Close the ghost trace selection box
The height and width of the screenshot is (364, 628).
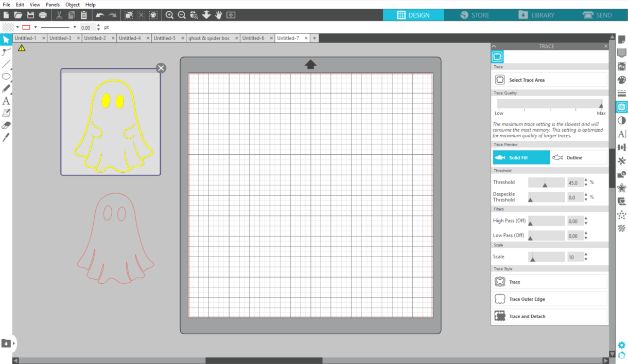(x=161, y=68)
